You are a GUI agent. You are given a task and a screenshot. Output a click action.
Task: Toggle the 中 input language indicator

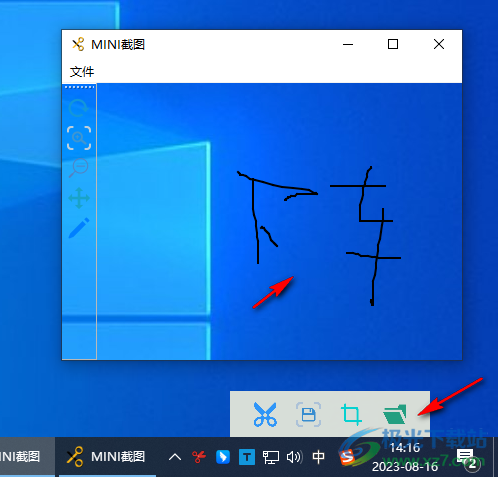pos(318,457)
